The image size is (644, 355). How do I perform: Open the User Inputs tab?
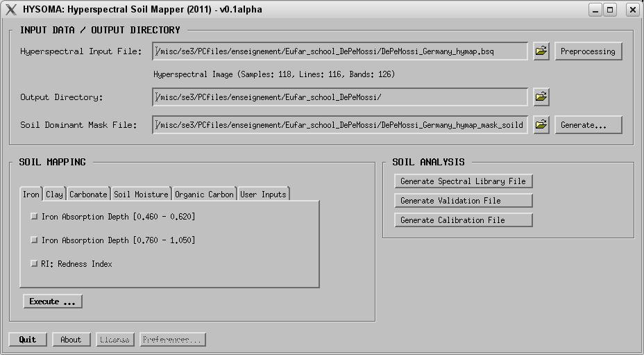[x=263, y=195]
